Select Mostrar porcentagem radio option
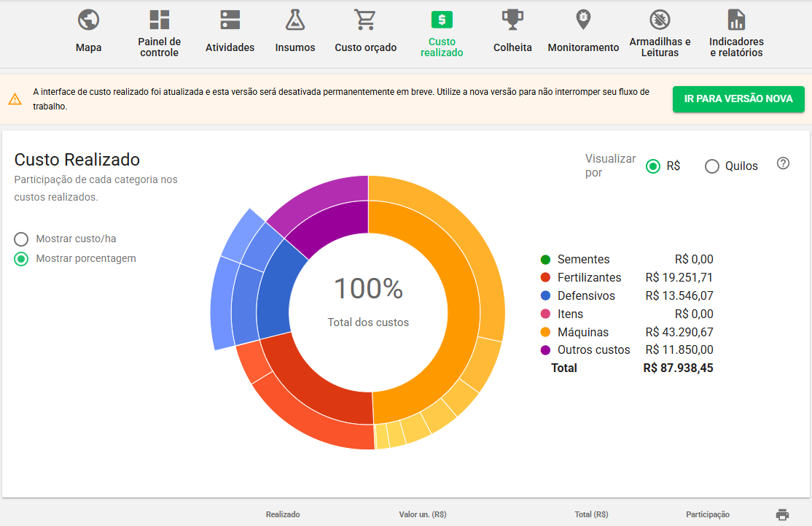 point(22,259)
